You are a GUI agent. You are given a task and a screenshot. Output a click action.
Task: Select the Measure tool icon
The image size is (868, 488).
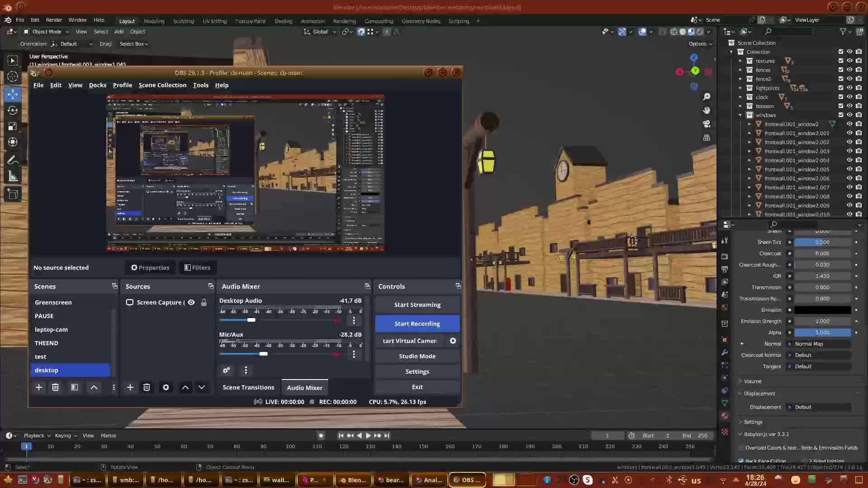(13, 177)
